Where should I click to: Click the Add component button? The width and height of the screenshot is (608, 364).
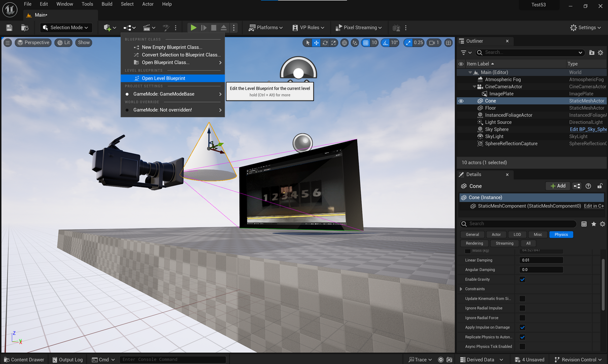click(558, 186)
